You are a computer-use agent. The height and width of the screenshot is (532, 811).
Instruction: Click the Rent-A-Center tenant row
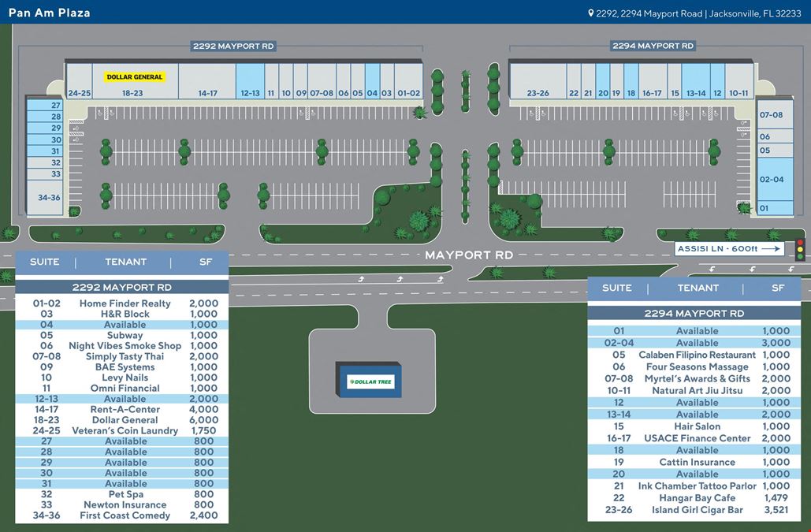pos(122,410)
